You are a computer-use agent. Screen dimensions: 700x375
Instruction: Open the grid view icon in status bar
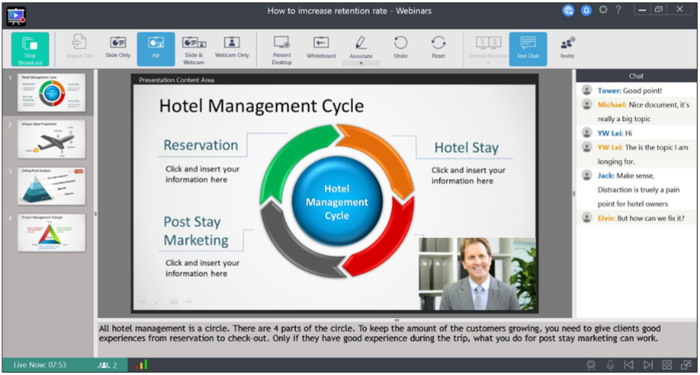click(667, 365)
